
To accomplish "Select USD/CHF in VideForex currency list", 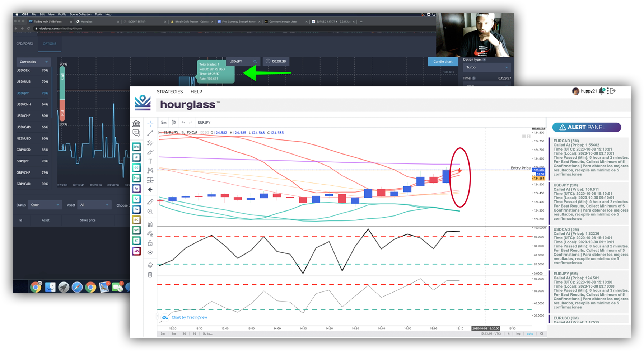I will pyautogui.click(x=32, y=116).
